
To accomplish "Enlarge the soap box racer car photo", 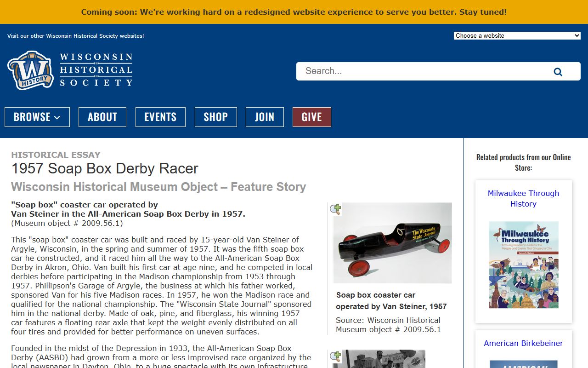I will coord(392,243).
